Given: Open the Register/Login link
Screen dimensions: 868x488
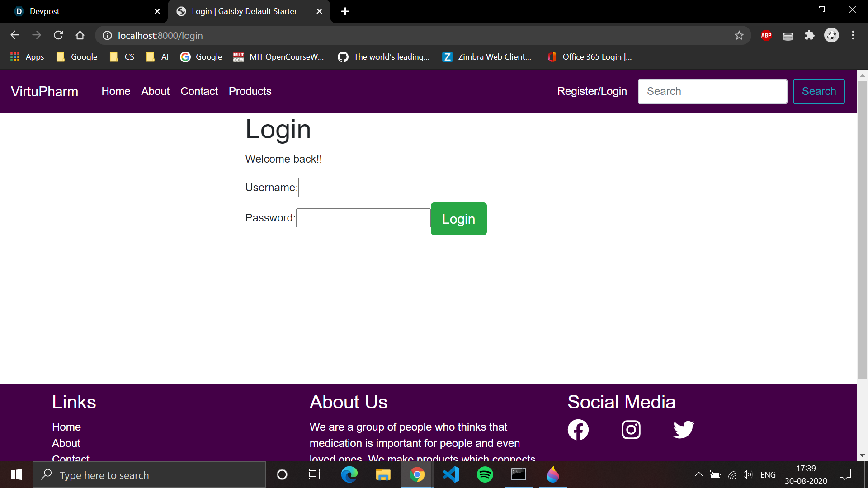Looking at the screenshot, I should coord(592,91).
